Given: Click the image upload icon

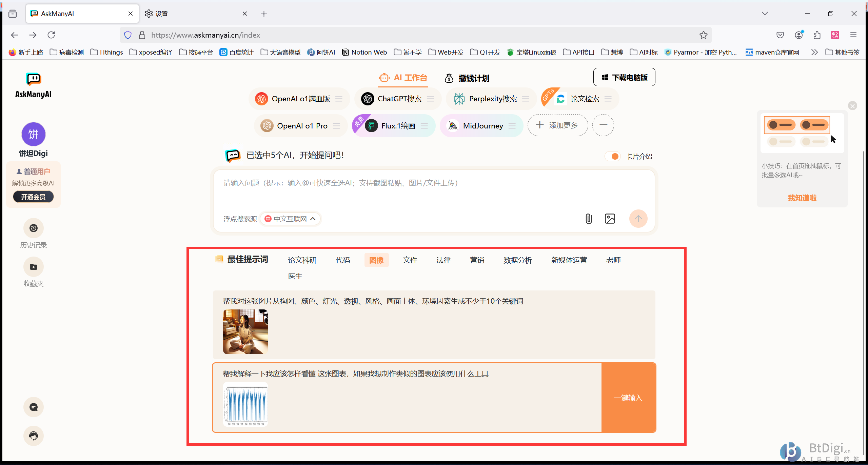Looking at the screenshot, I should click(x=610, y=219).
